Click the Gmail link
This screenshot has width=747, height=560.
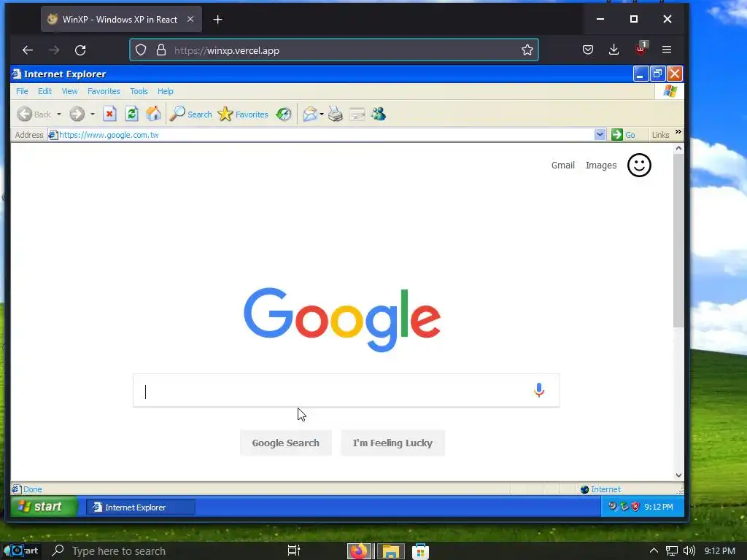(x=563, y=166)
